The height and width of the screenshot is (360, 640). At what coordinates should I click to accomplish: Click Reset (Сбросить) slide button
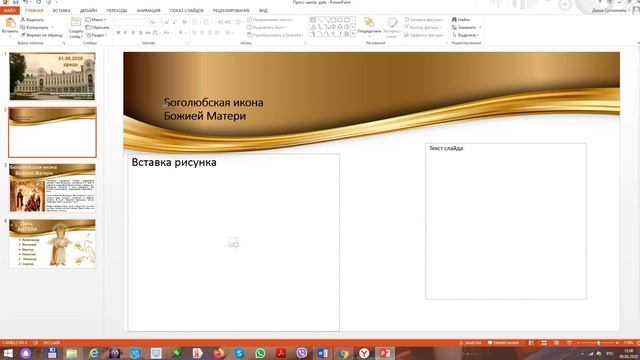[97, 27]
